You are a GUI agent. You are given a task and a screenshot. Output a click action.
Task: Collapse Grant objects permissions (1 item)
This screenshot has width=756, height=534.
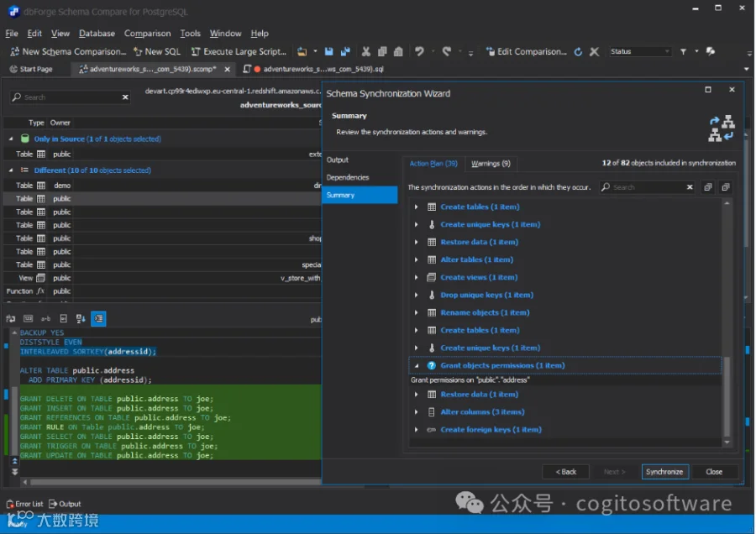pyautogui.click(x=417, y=366)
